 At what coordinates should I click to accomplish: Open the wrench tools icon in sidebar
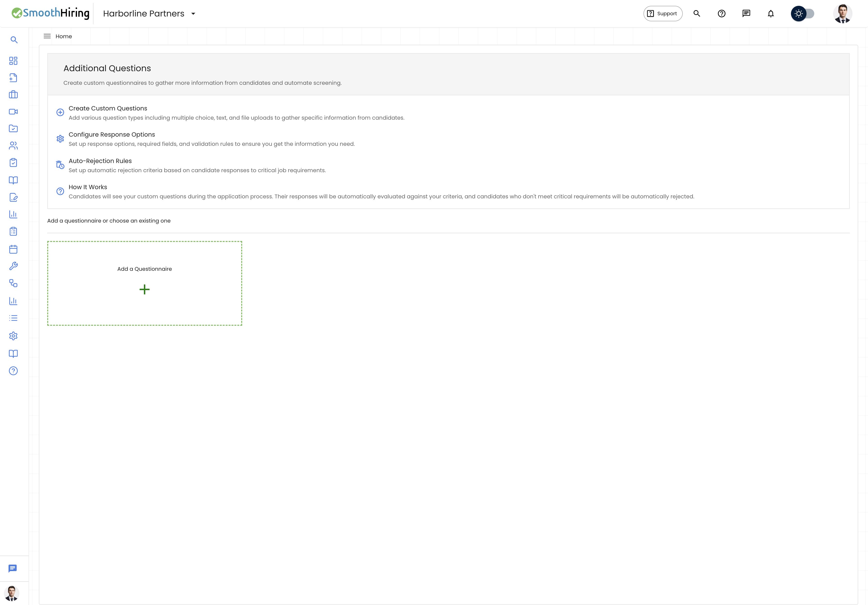click(13, 266)
